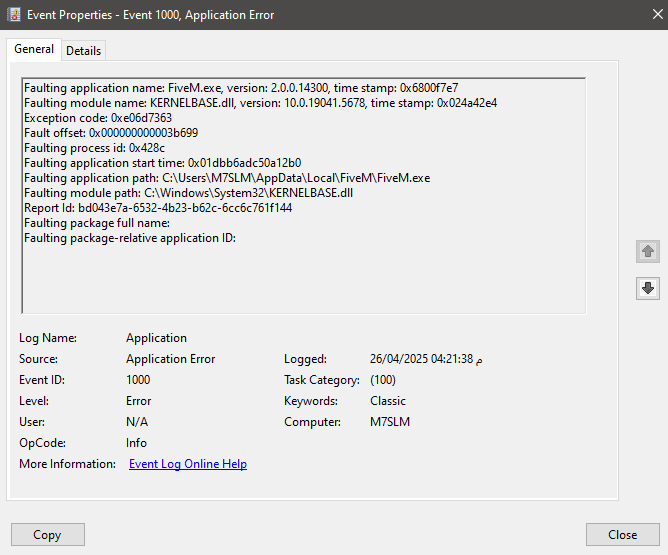Image resolution: width=668 pixels, height=555 pixels.
Task: Click the Faulting process id 0x428c line
Action: pos(95,148)
